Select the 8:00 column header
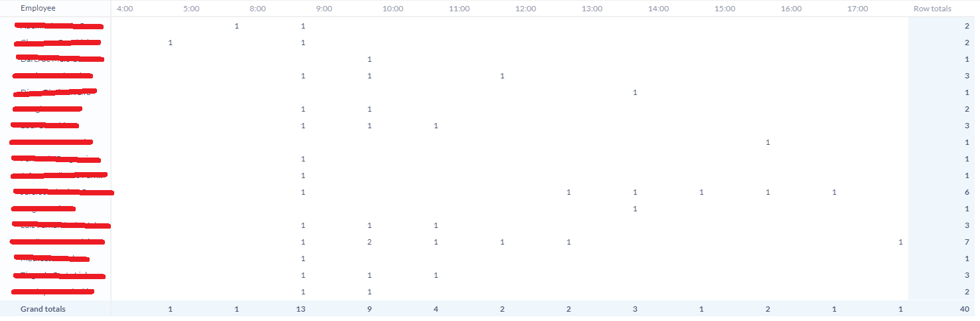Viewport: 980px width, 321px height. (258, 9)
